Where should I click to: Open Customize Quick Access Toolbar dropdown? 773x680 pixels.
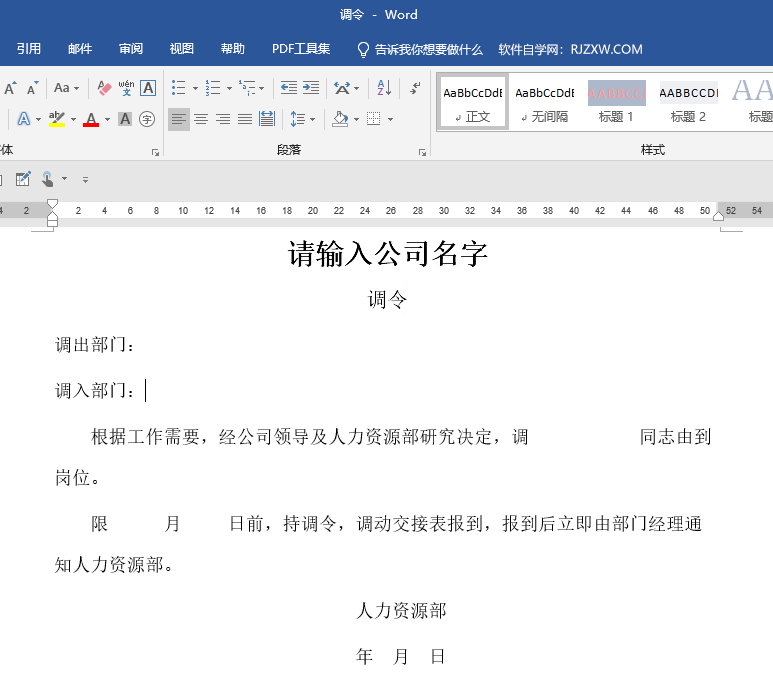[x=85, y=180]
